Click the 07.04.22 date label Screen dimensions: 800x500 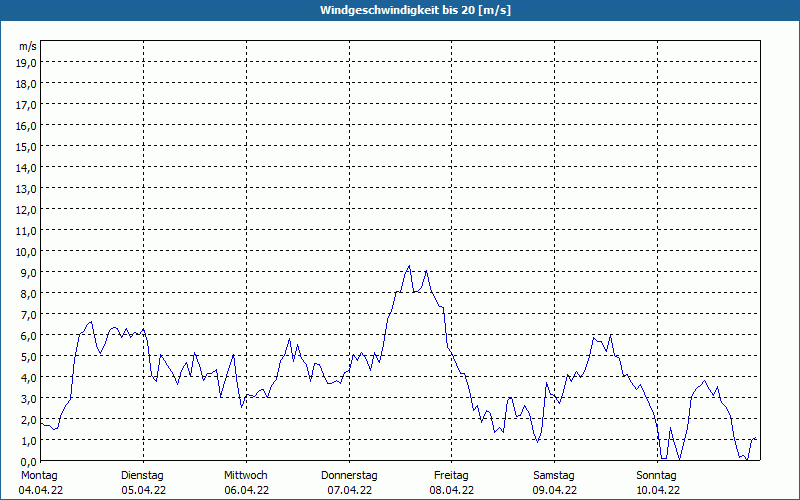tap(349, 490)
